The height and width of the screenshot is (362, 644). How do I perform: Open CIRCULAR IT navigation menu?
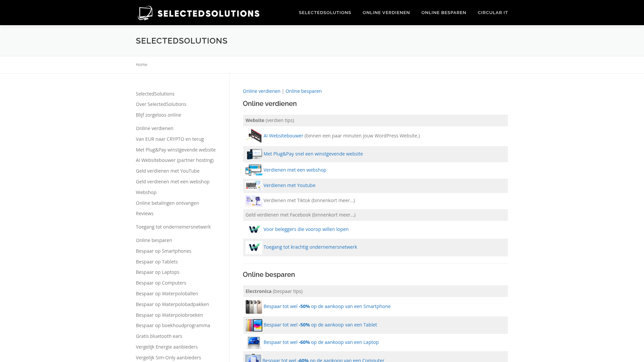[493, 13]
